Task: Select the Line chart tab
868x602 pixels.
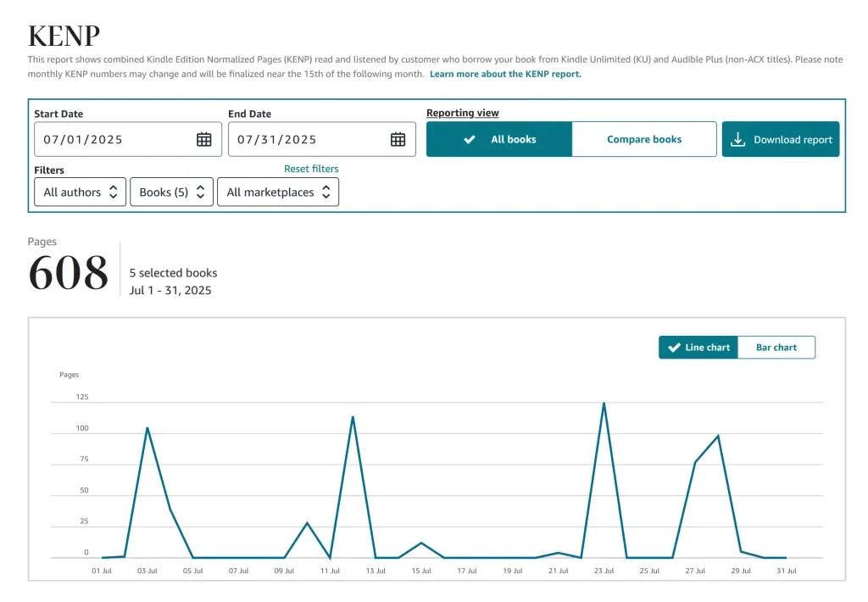Action: (698, 348)
